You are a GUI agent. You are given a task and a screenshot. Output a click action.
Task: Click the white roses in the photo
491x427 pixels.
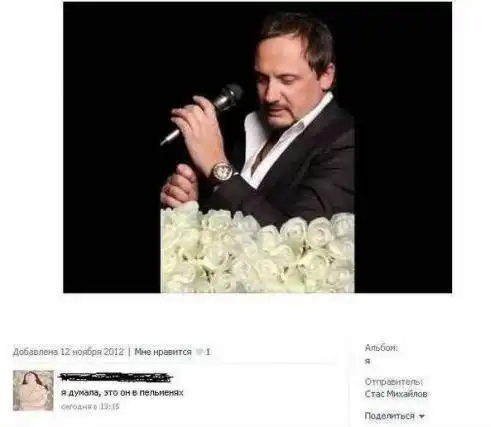pos(257,248)
